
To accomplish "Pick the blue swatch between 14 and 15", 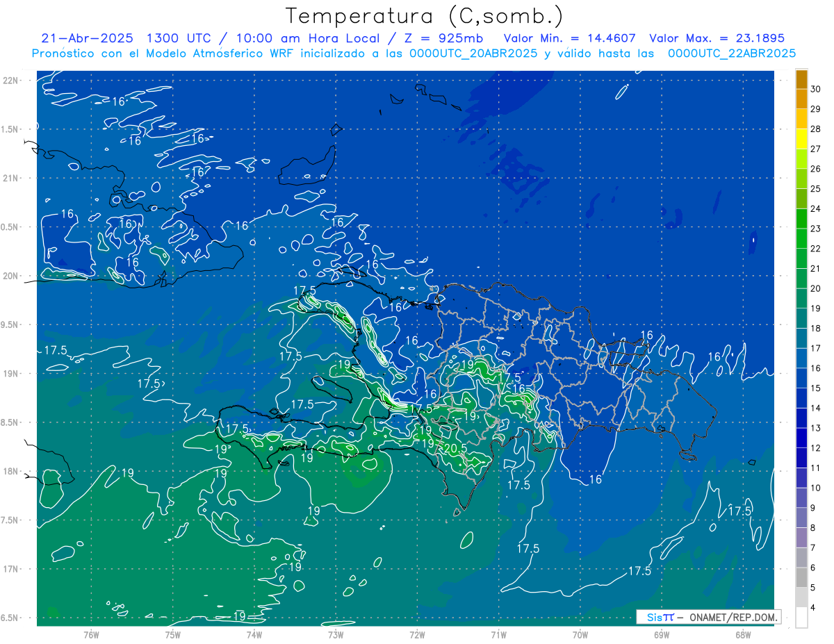I will coord(801,399).
